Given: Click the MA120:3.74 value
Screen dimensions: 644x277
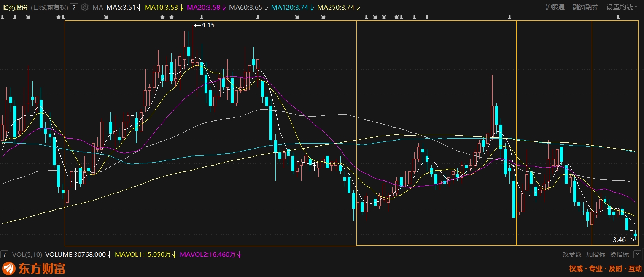Looking at the screenshot, I should point(289,7).
